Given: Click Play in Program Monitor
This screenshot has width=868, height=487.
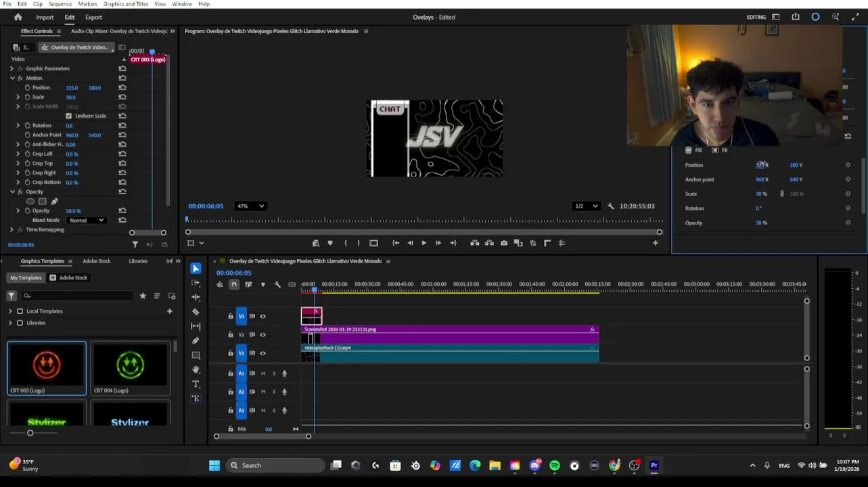Looking at the screenshot, I should click(x=424, y=243).
